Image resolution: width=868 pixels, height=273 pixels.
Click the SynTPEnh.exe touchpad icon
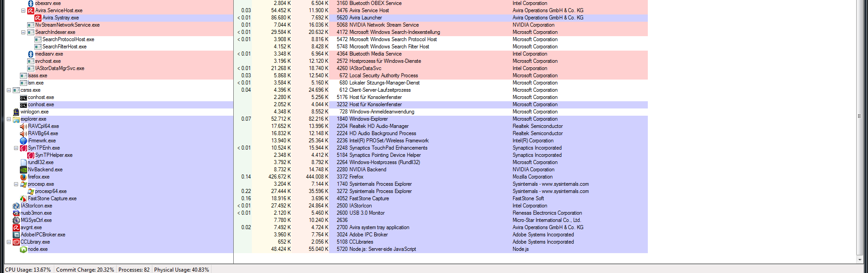click(24, 148)
